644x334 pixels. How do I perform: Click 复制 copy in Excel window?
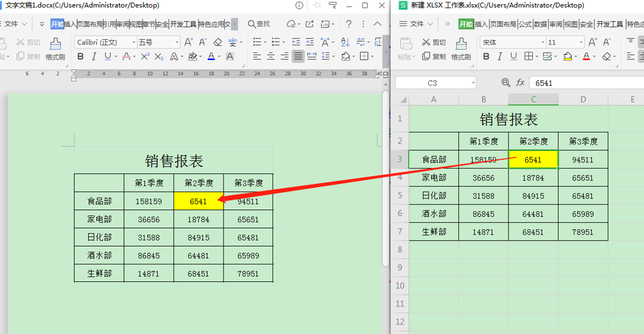[433, 56]
